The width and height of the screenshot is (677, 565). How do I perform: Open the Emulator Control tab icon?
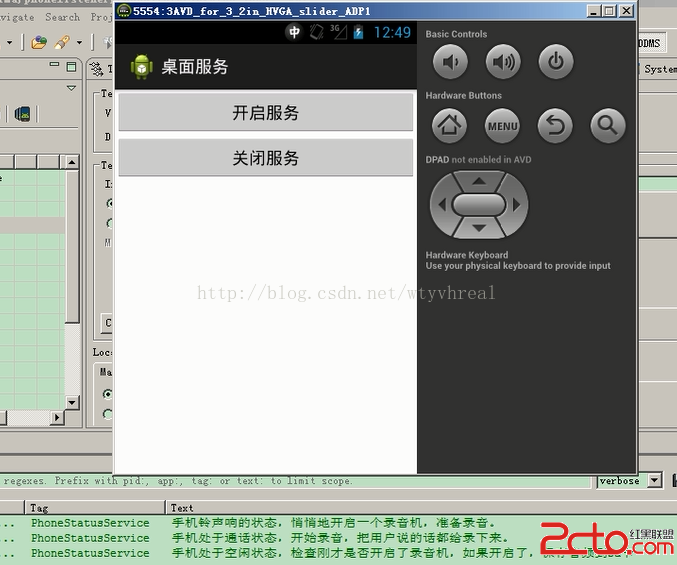pyautogui.click(x=96, y=69)
